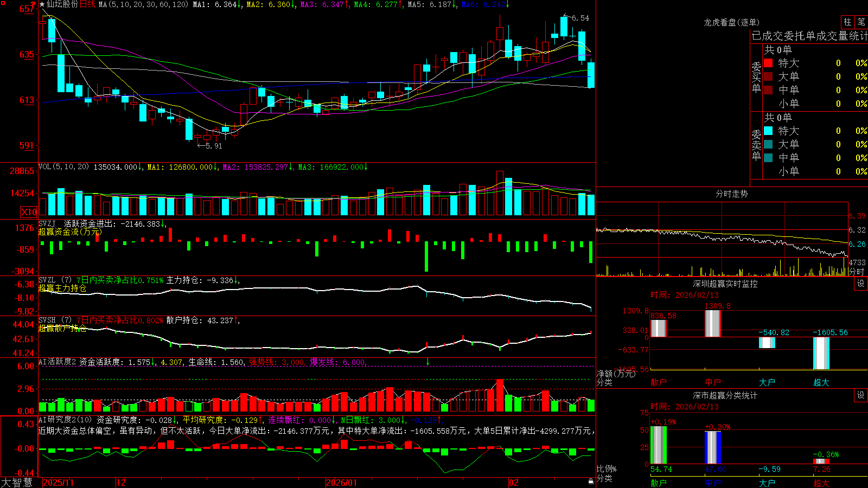This screenshot has width=868, height=488.
Task: Click the 大户 bar showing -540.82
Action: click(x=767, y=343)
